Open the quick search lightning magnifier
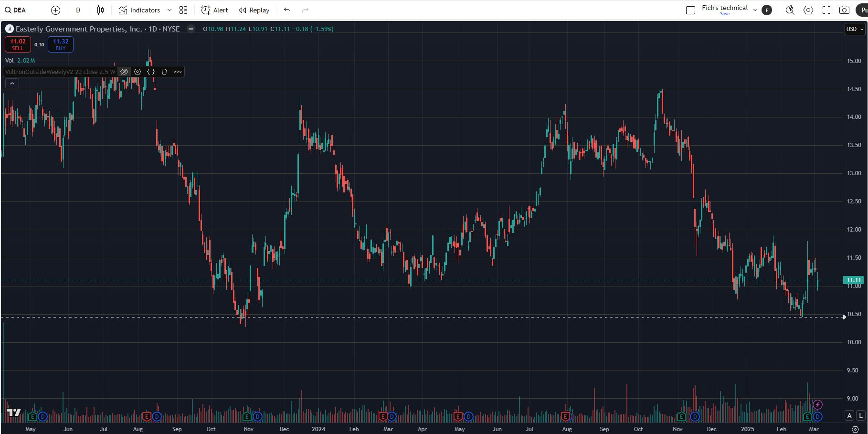This screenshot has width=868, height=434. [x=790, y=10]
